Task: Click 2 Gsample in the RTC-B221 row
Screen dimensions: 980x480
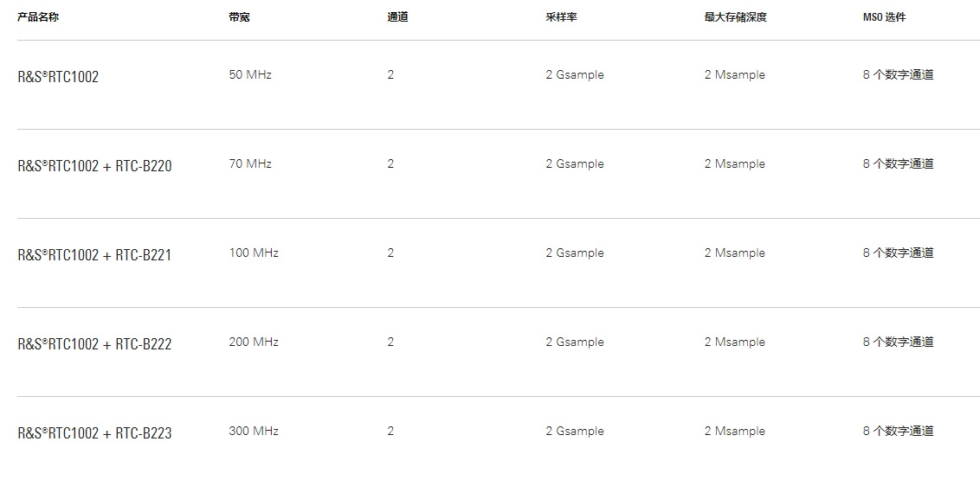Action: click(574, 253)
